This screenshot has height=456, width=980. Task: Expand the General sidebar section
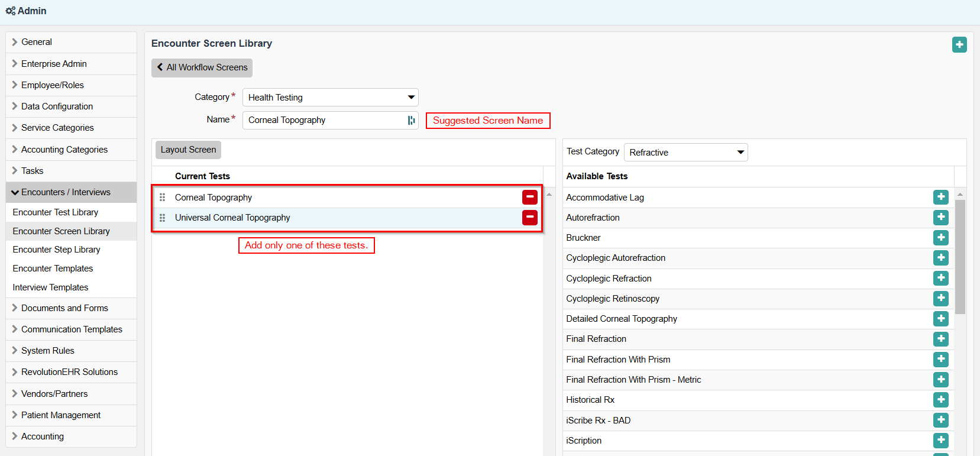pyautogui.click(x=36, y=42)
